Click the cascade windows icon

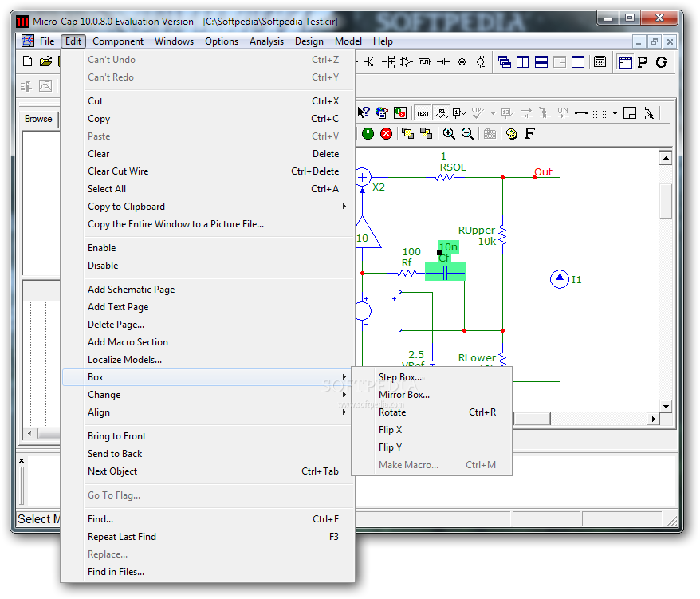(505, 61)
